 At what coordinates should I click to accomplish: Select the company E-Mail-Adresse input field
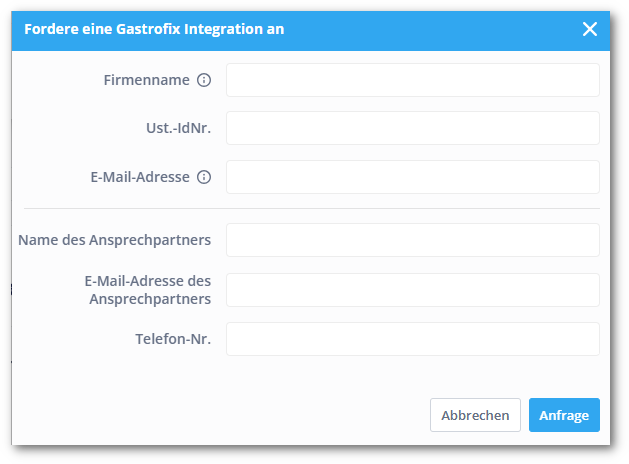pyautogui.click(x=412, y=177)
